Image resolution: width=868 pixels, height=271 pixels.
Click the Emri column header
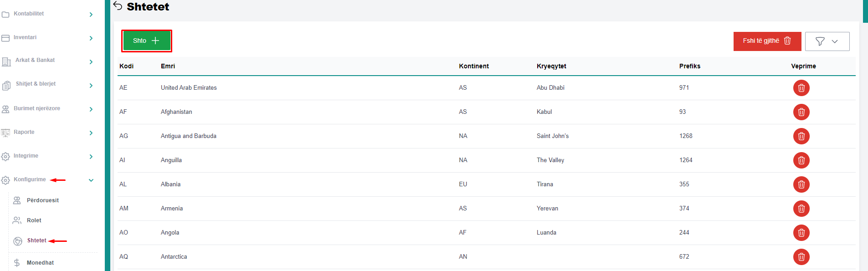tap(168, 66)
